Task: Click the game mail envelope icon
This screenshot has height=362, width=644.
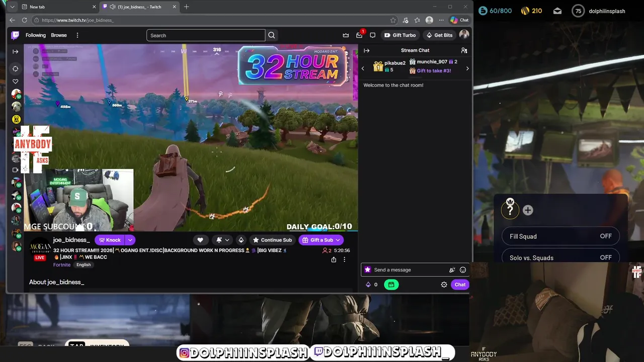Action: [x=557, y=11]
